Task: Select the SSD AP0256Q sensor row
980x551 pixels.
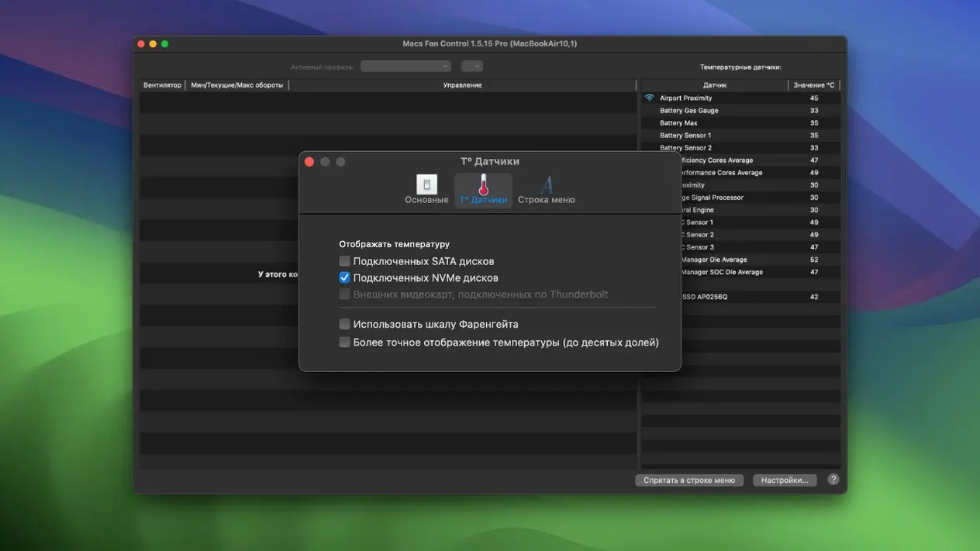Action: 761,297
